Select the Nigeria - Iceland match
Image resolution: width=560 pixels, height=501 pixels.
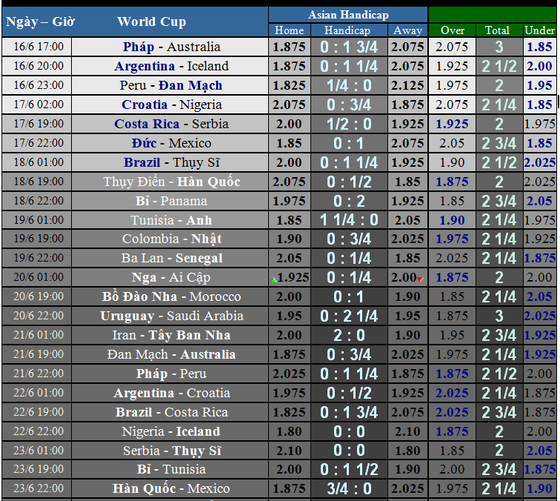click(x=171, y=431)
